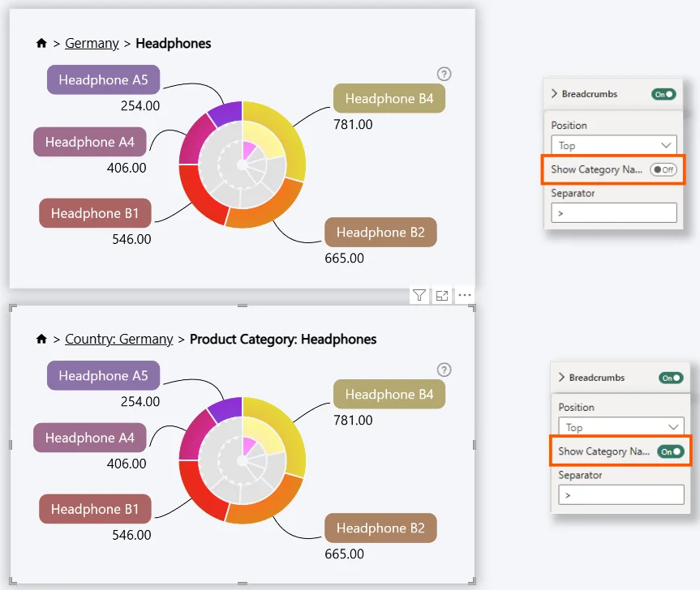Screen dimensions: 700x590
Task: Open focus mode icon on visual header
Action: [442, 296]
